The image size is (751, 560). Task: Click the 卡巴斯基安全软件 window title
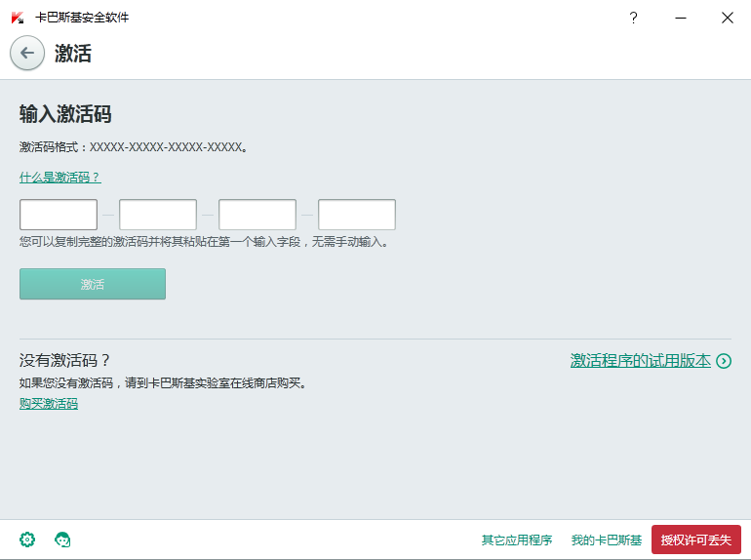(82, 18)
